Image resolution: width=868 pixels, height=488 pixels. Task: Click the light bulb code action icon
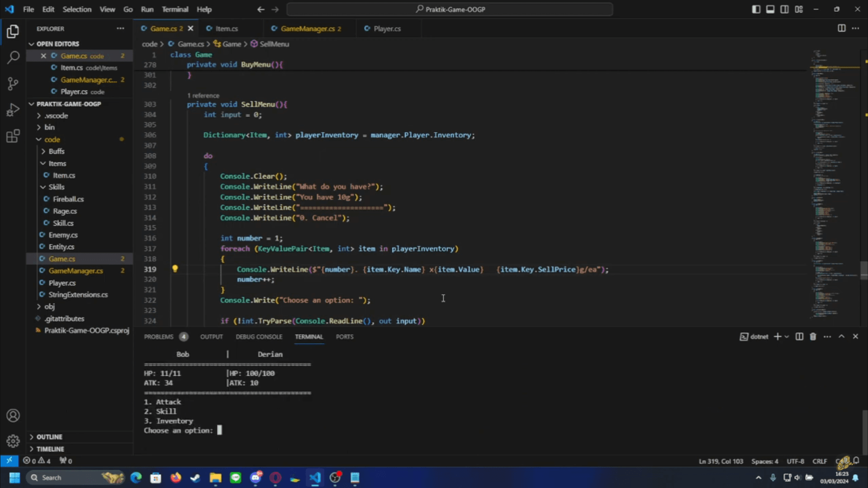tap(175, 269)
